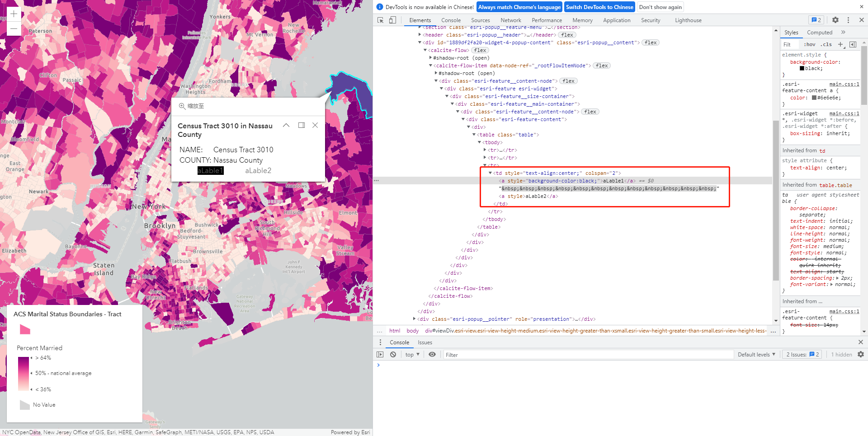Open the Default levels dropdown
This screenshot has height=436, width=868.
click(756, 354)
